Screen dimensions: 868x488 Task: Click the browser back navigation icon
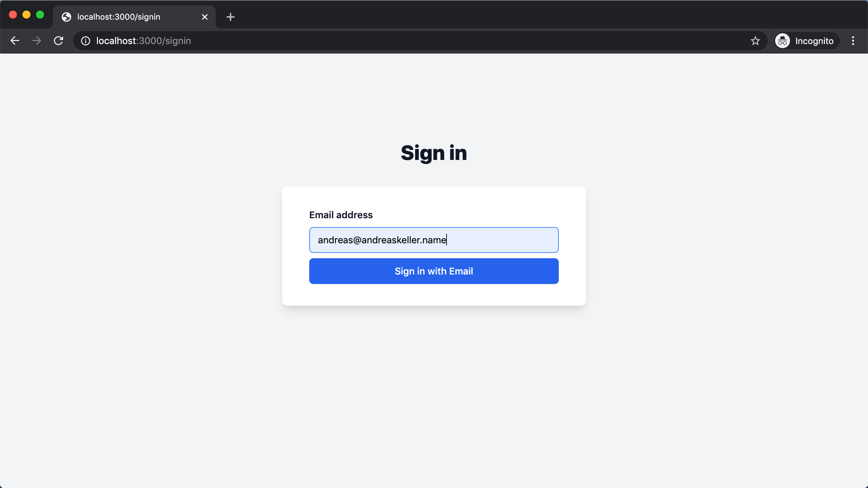tap(14, 41)
